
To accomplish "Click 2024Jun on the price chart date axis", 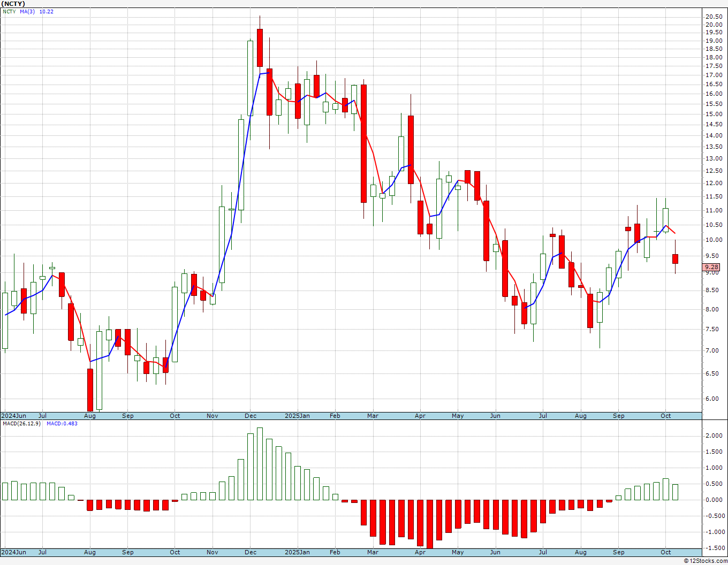I will 13,416.
